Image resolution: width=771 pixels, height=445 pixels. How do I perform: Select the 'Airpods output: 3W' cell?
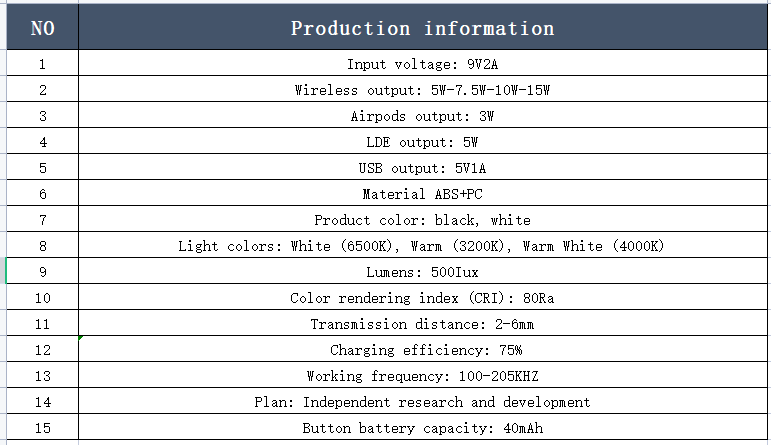(x=423, y=115)
